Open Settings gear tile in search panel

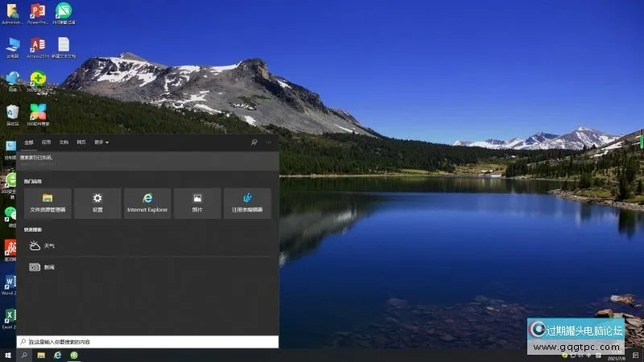point(97,203)
